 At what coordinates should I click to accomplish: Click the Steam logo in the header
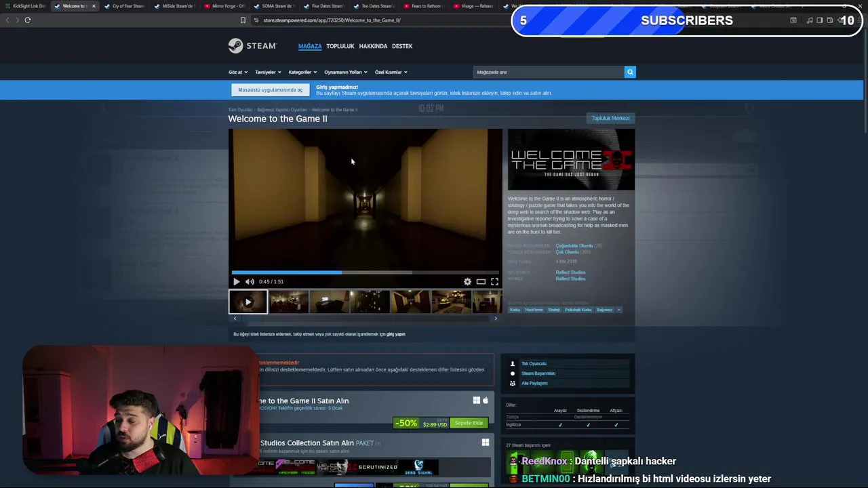point(252,45)
